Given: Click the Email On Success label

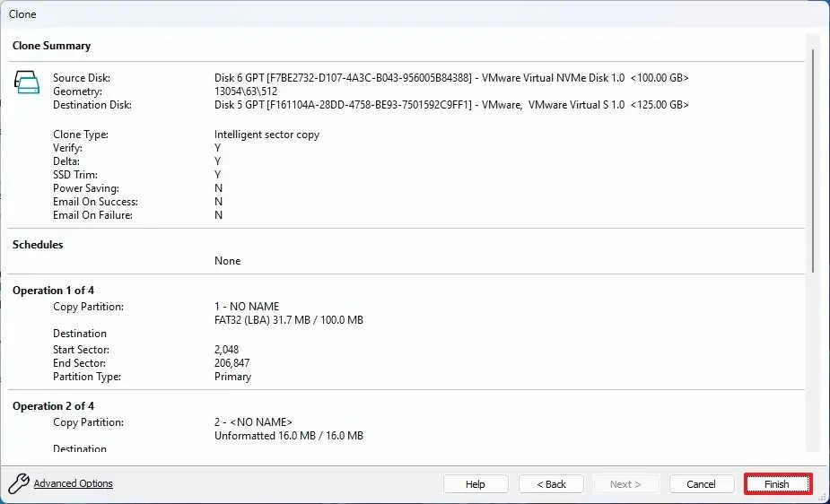Looking at the screenshot, I should click(x=95, y=202).
